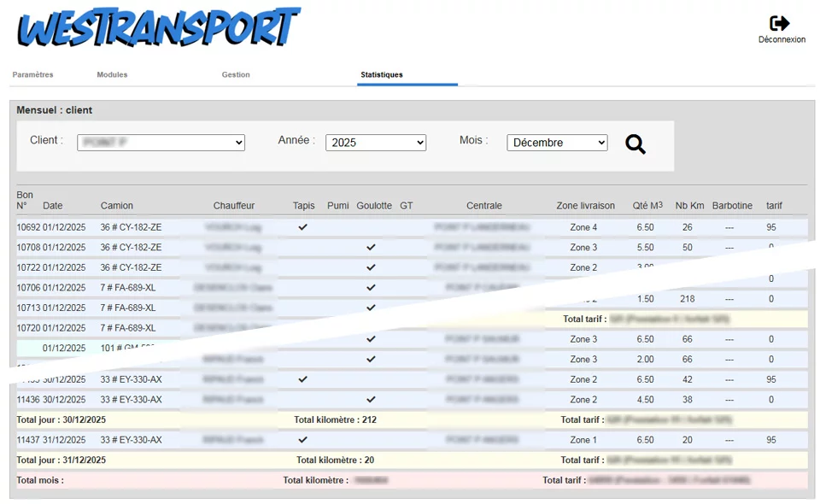Click the magnifying glass search icon
The image size is (820, 504).
[635, 144]
